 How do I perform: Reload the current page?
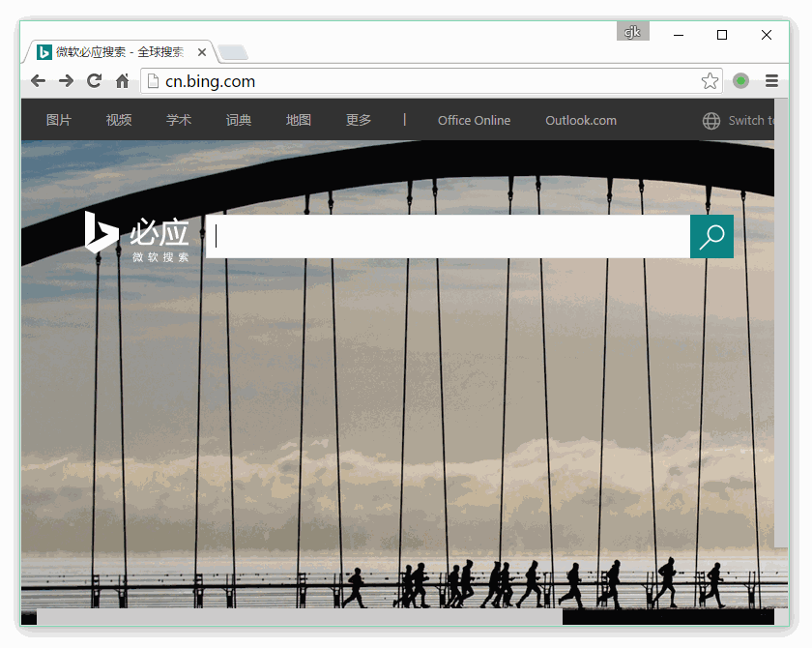coord(95,81)
